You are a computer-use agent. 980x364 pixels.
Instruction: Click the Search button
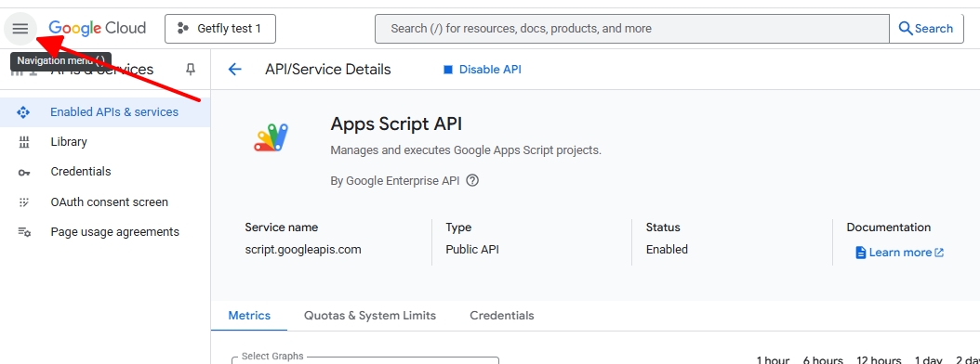(926, 29)
